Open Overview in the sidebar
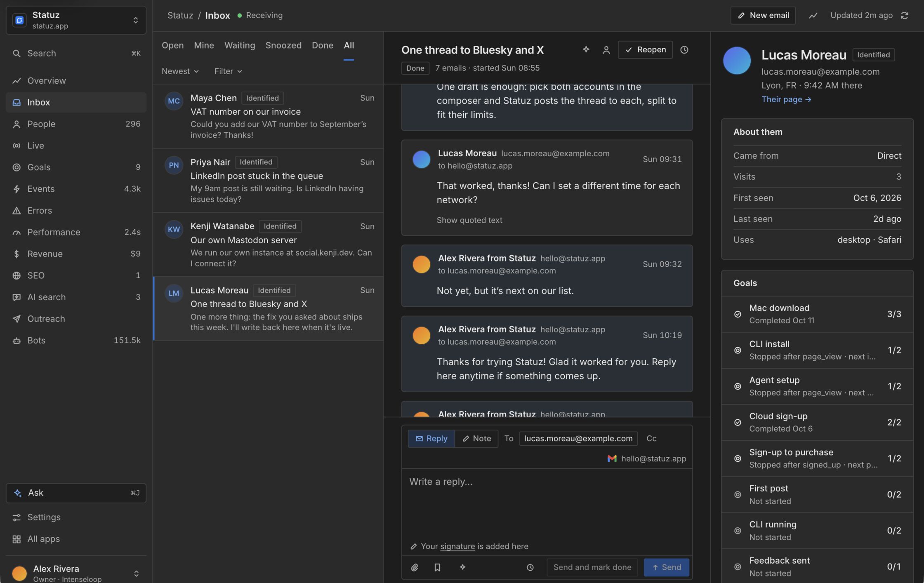 76,81
